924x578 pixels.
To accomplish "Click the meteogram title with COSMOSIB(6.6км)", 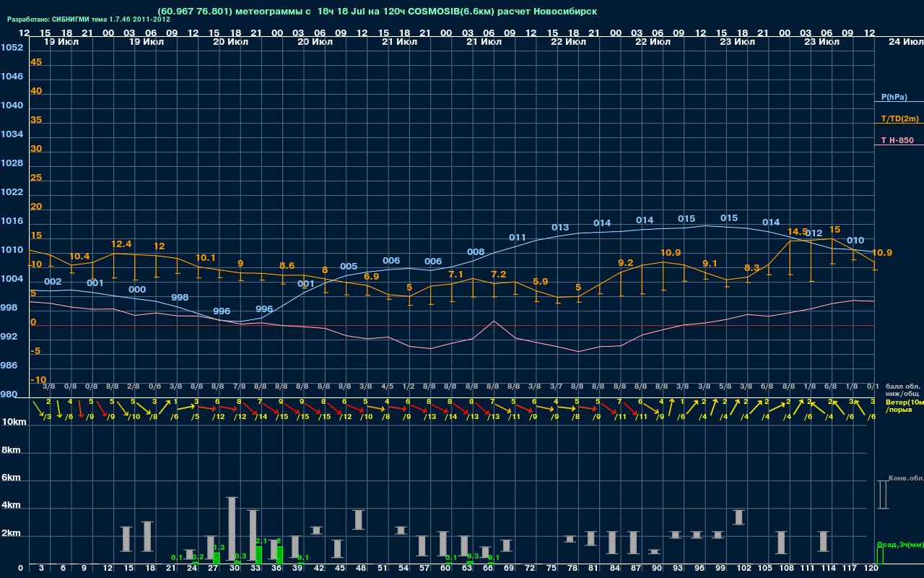I will [377, 12].
